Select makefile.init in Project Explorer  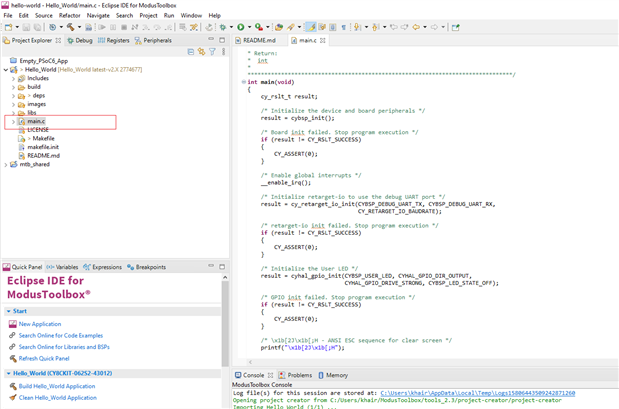tap(43, 147)
